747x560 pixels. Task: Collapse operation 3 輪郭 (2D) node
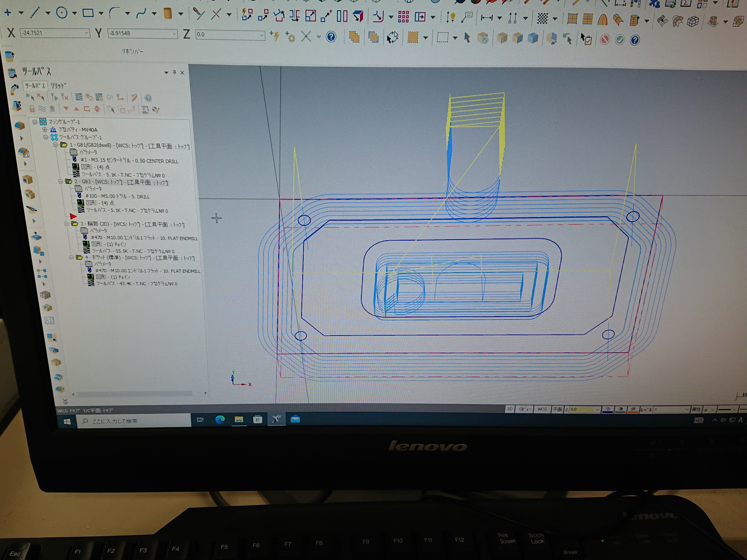click(67, 224)
